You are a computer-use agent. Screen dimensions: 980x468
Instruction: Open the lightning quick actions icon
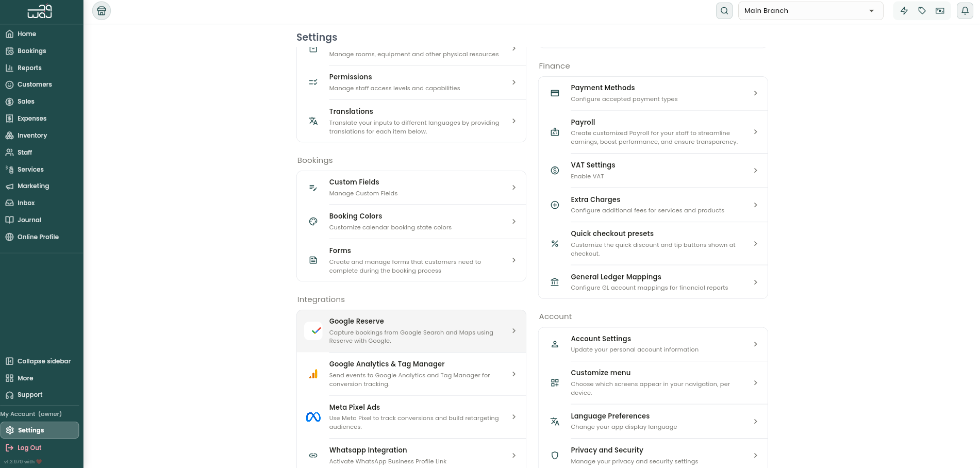tap(904, 11)
